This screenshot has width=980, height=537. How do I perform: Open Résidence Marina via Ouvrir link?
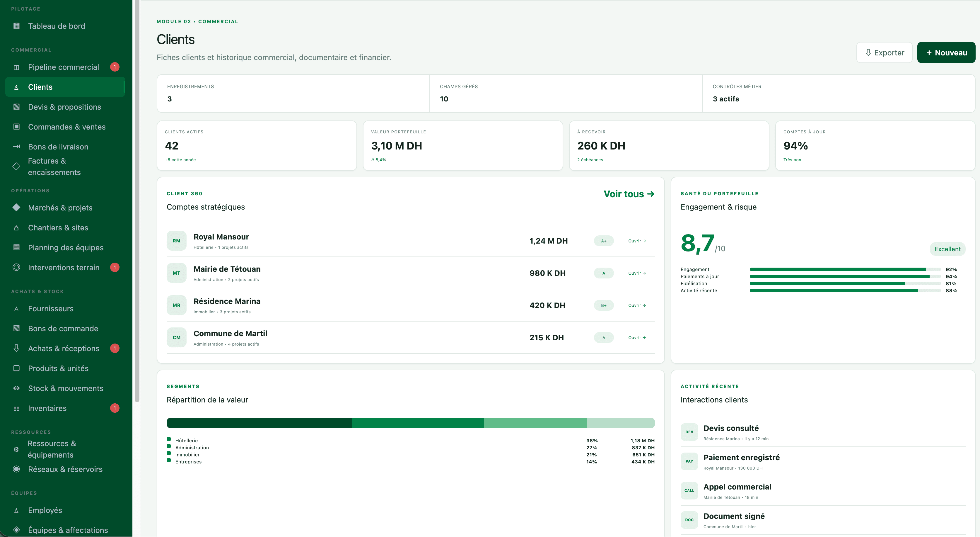(x=637, y=305)
